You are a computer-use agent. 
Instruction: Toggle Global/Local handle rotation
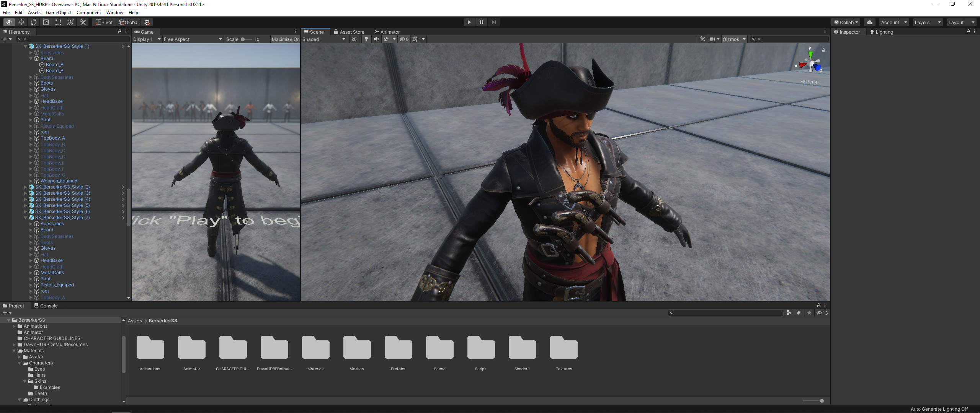pyautogui.click(x=129, y=22)
